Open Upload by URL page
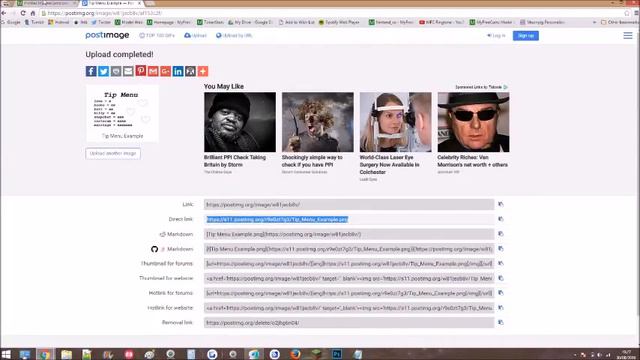Image resolution: width=640 pixels, height=360 pixels. point(234,36)
